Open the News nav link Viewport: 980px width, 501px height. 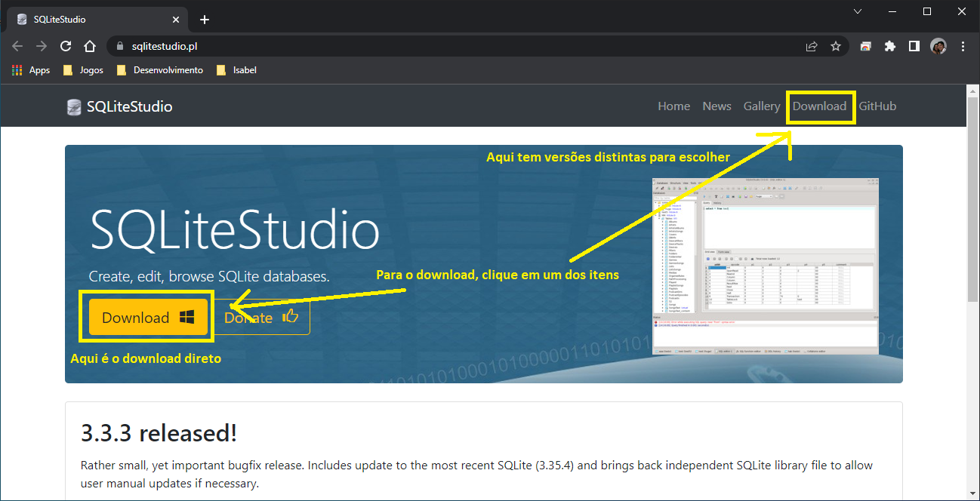point(717,106)
